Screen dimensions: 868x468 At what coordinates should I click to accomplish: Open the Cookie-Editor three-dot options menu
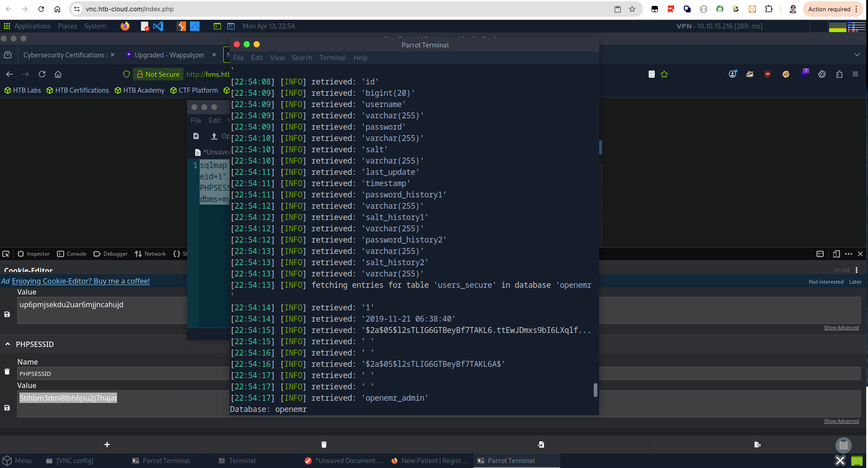click(x=856, y=270)
